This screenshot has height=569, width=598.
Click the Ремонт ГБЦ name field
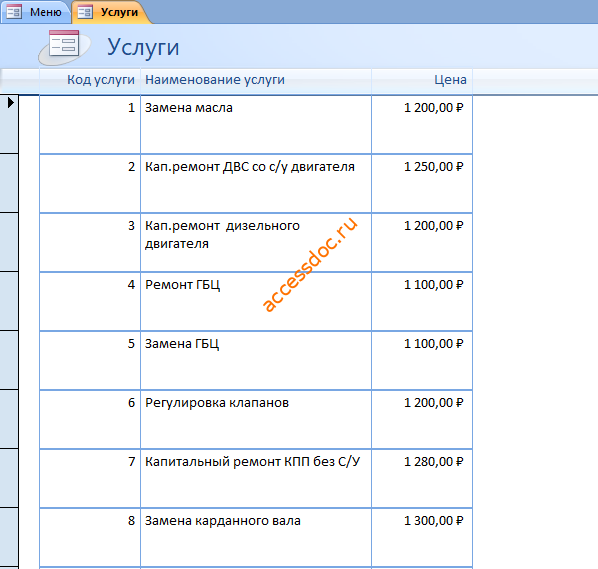256,302
